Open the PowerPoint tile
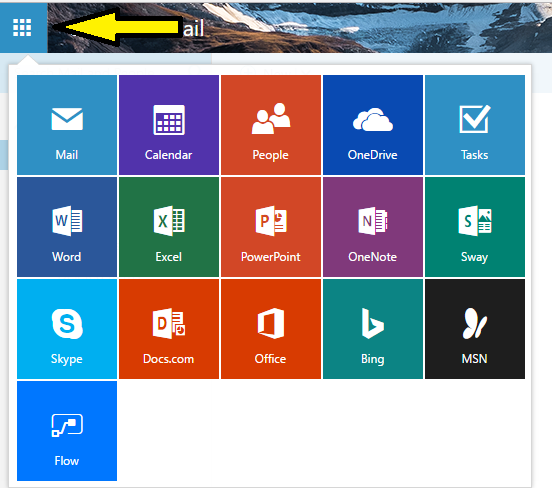552x488 pixels. (271, 227)
